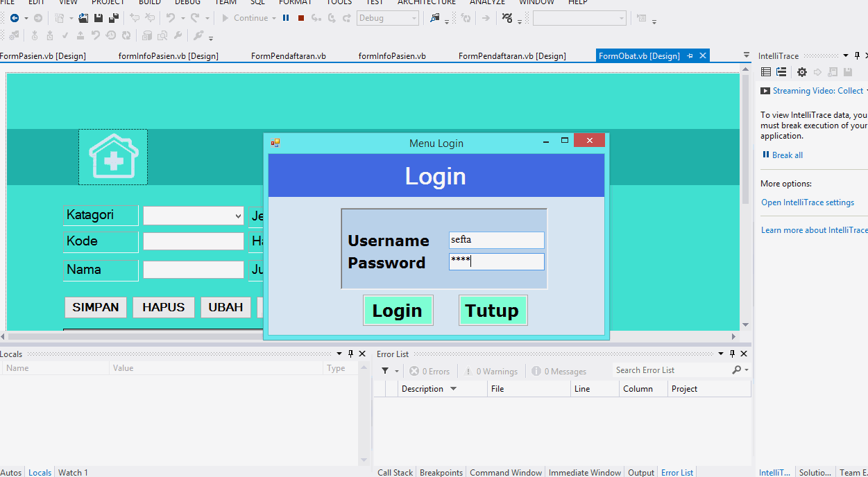This screenshot has width=868, height=477.
Task: Open the DEBUG menu
Action: [187, 3]
